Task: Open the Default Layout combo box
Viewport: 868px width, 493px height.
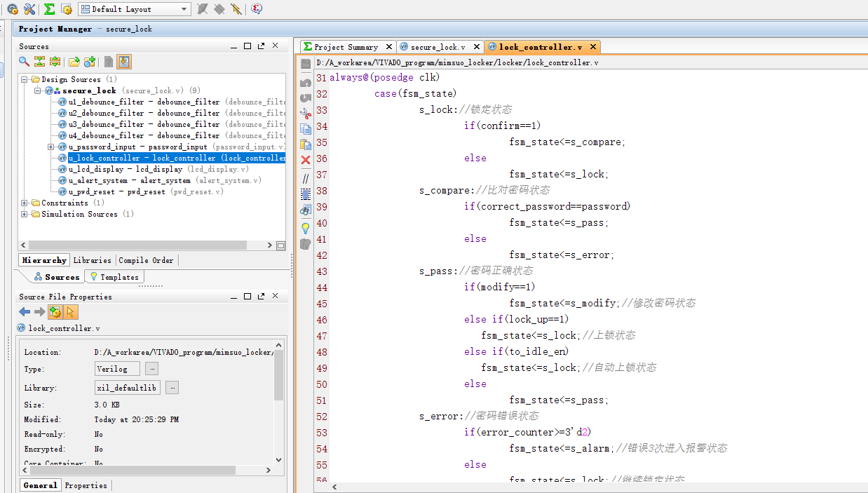Action: [134, 9]
